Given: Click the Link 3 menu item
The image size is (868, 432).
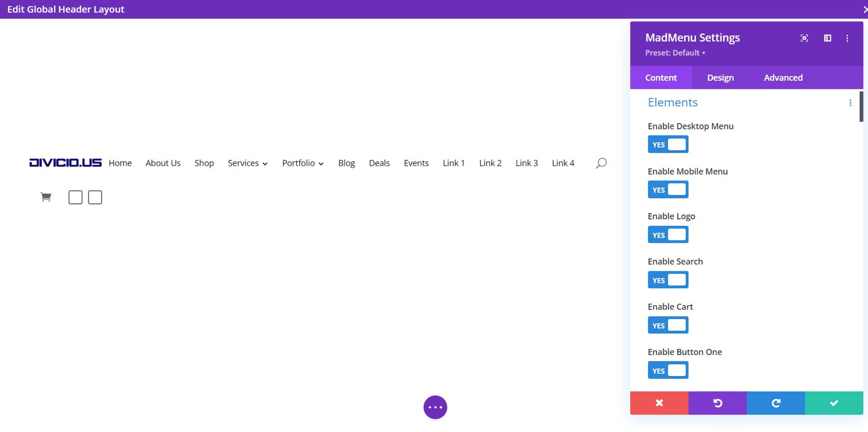Looking at the screenshot, I should click(x=527, y=163).
